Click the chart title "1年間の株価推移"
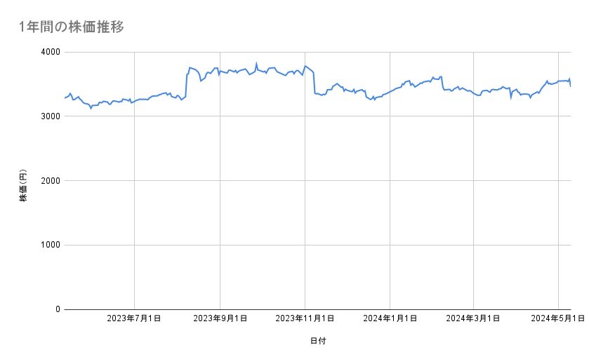The width and height of the screenshot is (589, 364). 72,27
